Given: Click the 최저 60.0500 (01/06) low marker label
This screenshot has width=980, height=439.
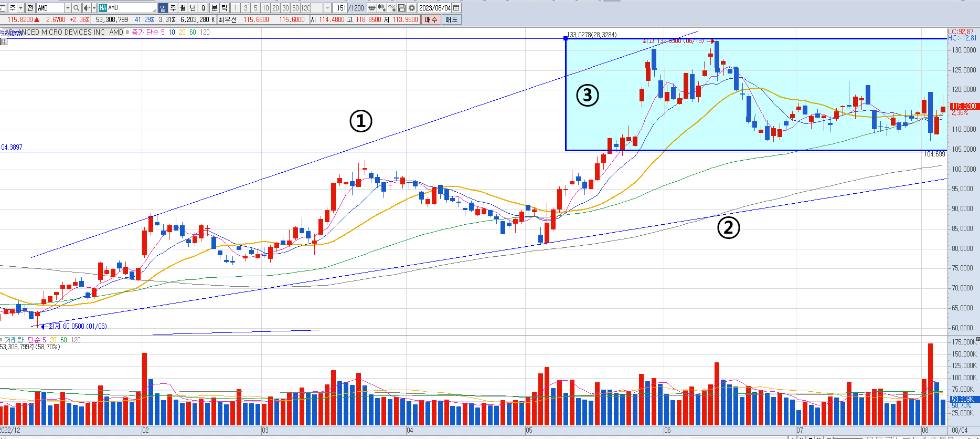Looking at the screenshot, I should click(x=78, y=326).
